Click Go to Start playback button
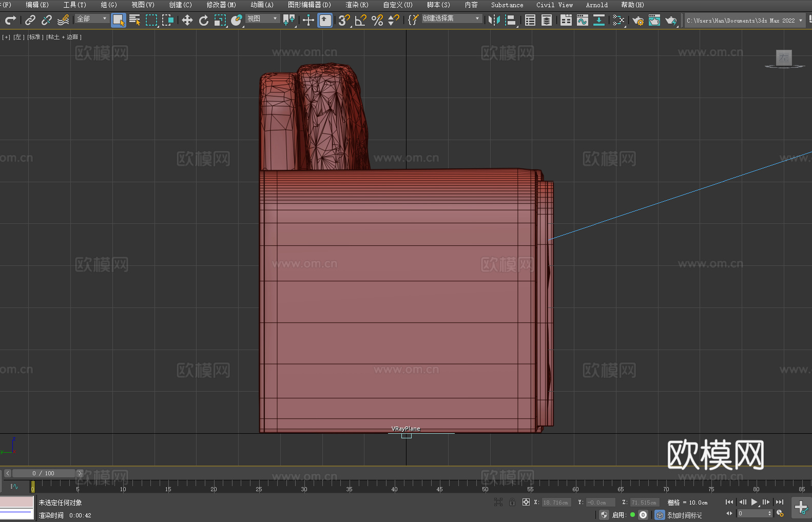 tap(729, 502)
